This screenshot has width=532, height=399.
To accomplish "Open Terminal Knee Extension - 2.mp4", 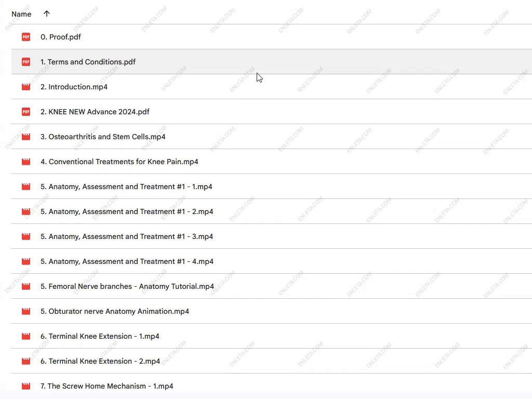I will [100, 361].
